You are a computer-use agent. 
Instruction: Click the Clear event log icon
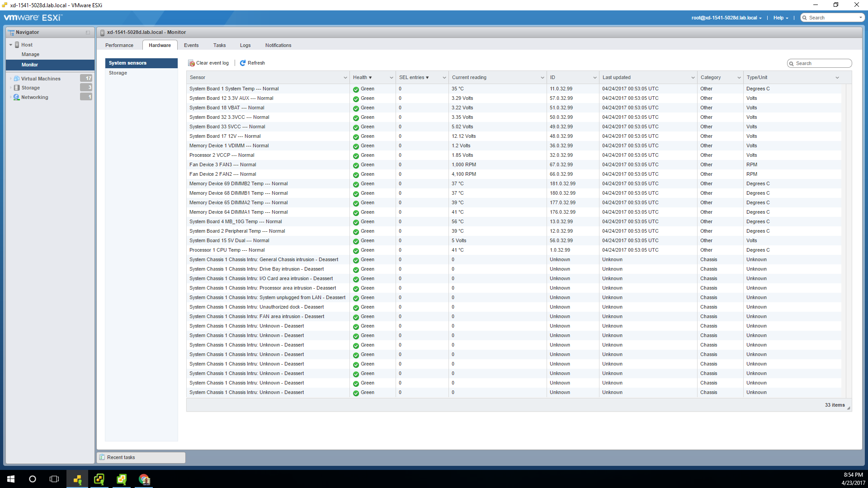click(192, 63)
